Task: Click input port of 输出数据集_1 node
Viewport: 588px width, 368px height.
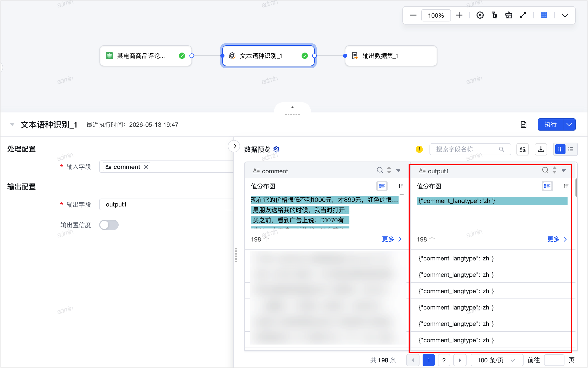Action: 345,56
